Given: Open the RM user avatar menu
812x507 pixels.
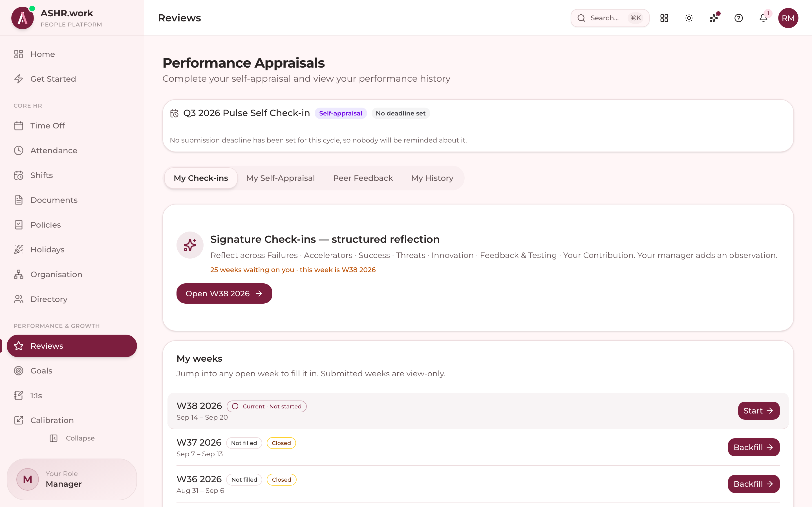Looking at the screenshot, I should (788, 18).
